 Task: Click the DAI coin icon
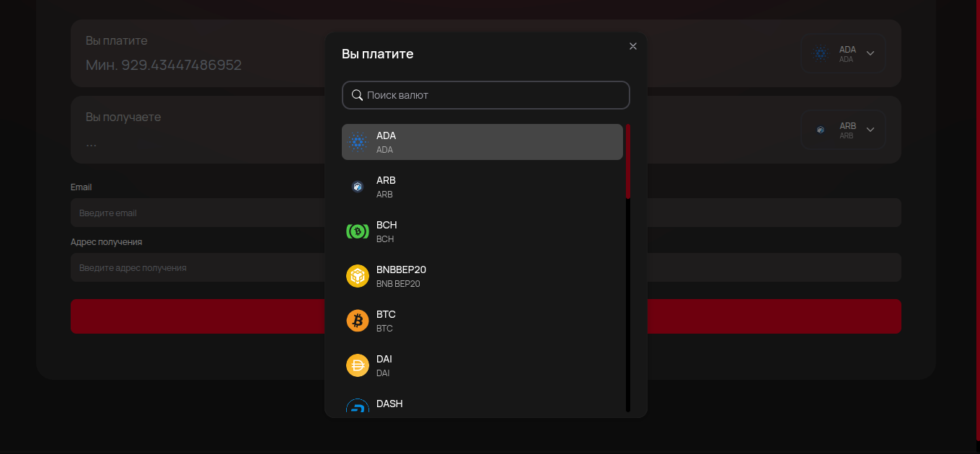[358, 365]
